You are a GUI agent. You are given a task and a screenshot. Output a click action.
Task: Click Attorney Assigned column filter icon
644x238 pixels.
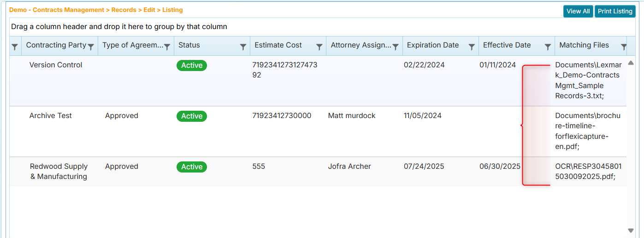pos(395,47)
